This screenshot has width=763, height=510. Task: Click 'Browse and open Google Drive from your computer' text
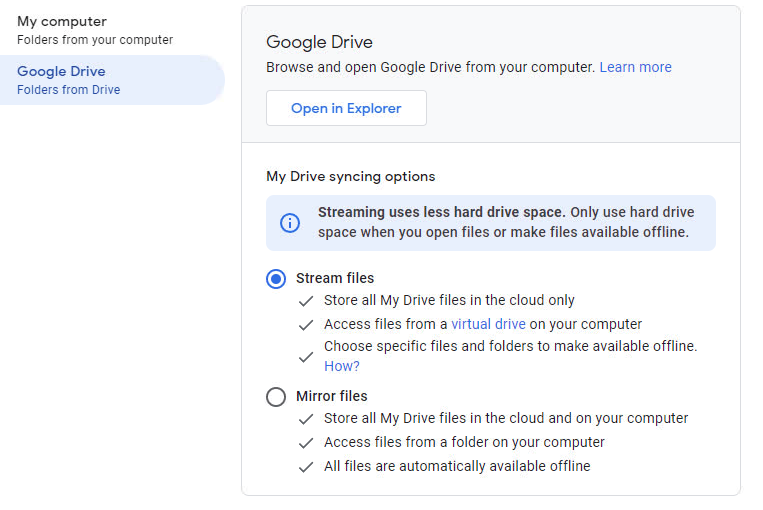tap(431, 67)
